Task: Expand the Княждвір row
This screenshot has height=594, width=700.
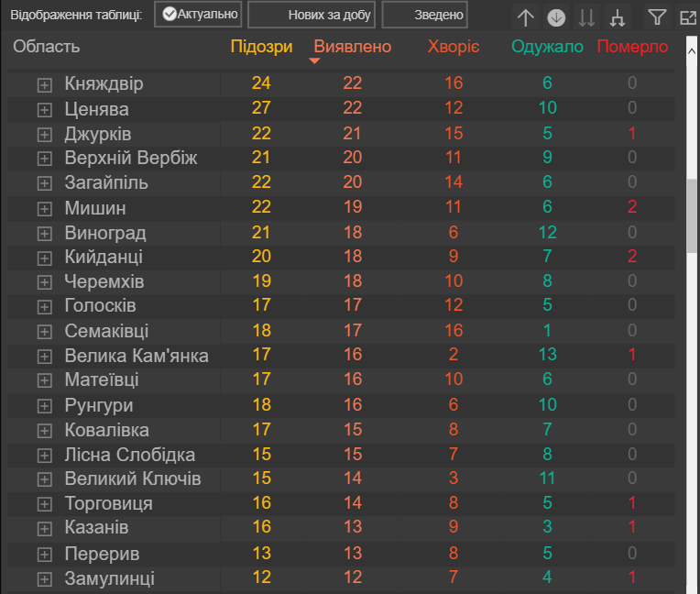Action: click(43, 84)
